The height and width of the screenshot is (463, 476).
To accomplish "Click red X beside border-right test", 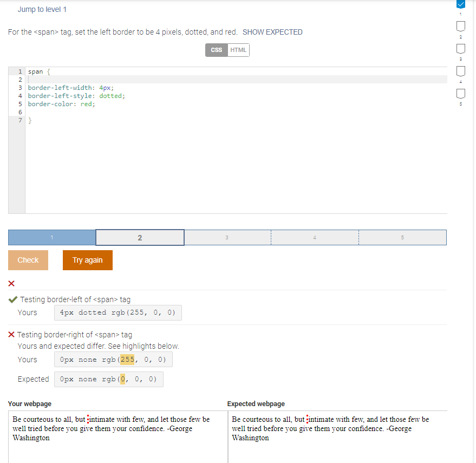I will [x=11, y=335].
